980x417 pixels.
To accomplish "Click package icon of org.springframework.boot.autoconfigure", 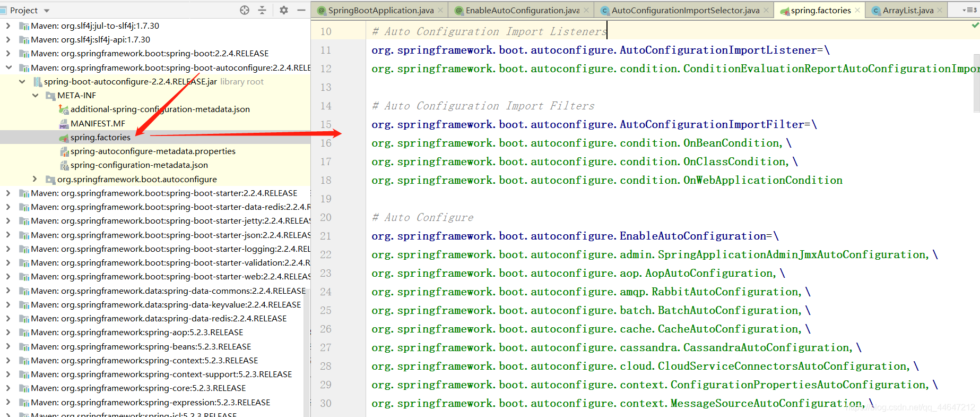I will point(50,180).
